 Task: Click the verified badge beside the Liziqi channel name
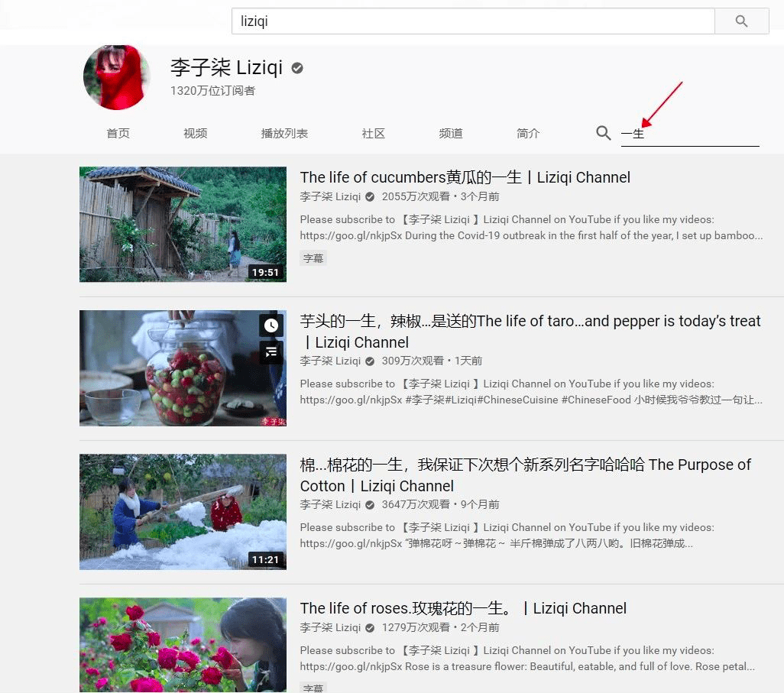(x=297, y=68)
